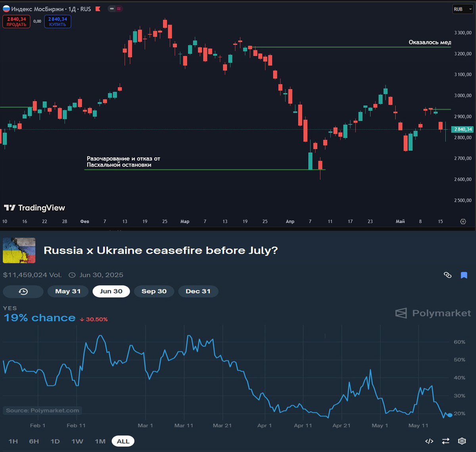Click the Mar 11 label on Polymarket axis

(x=184, y=425)
